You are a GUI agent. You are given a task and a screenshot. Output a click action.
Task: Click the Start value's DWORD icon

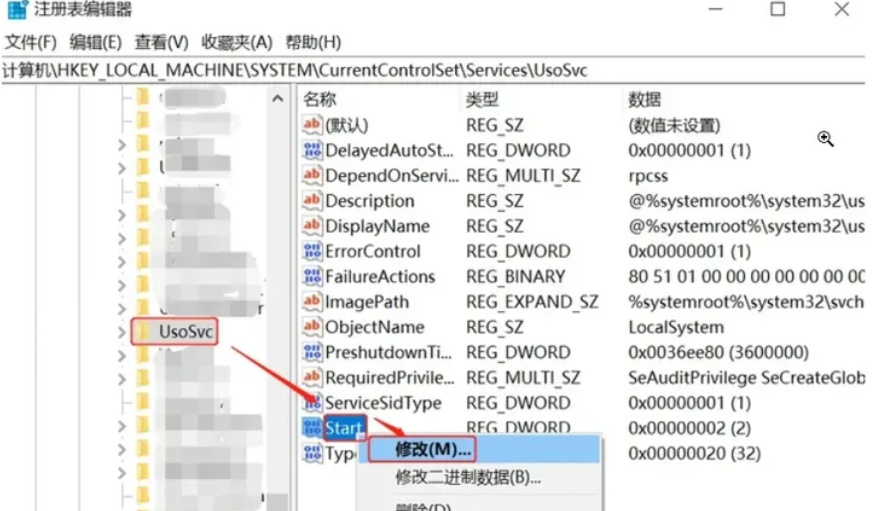[312, 428]
